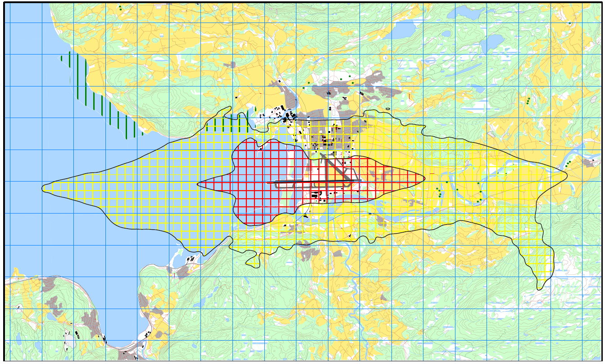Click the gray horizontal airport runway
Image resolution: width=605 pixels, height=364 pixels.
(x=314, y=182)
